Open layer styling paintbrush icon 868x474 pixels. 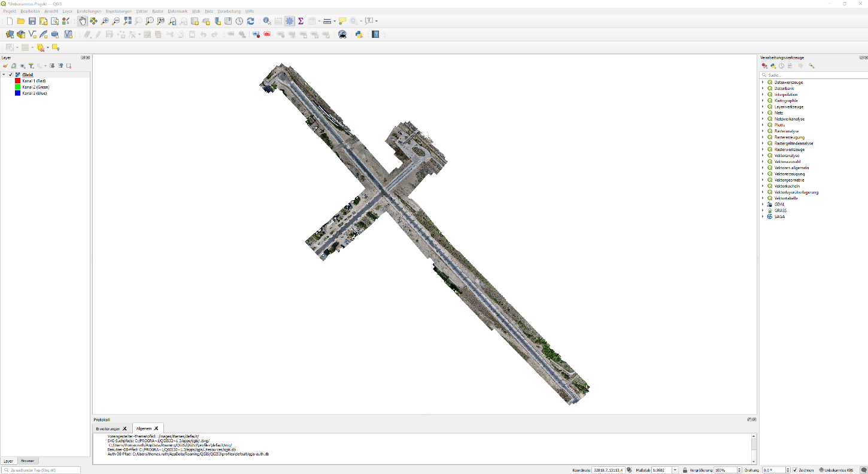click(x=5, y=66)
